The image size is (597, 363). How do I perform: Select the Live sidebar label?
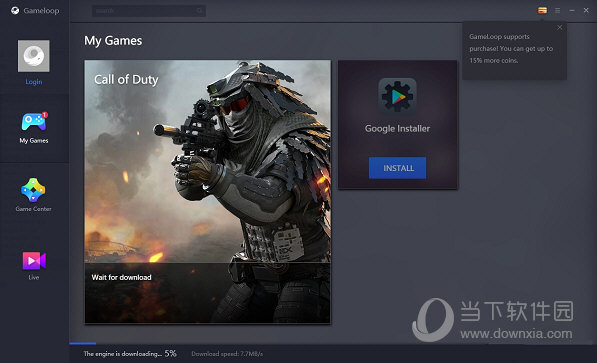point(34,277)
